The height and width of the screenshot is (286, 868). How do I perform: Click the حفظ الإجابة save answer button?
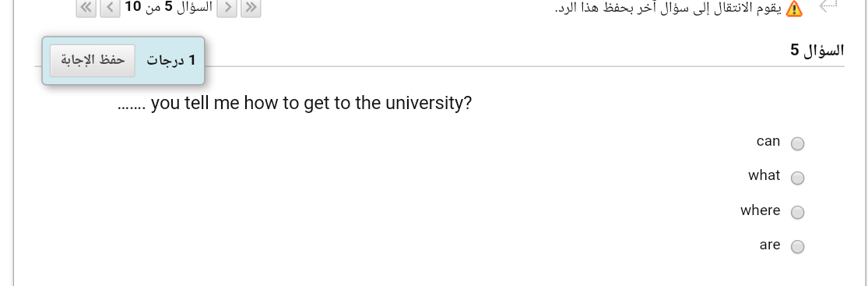(93, 61)
